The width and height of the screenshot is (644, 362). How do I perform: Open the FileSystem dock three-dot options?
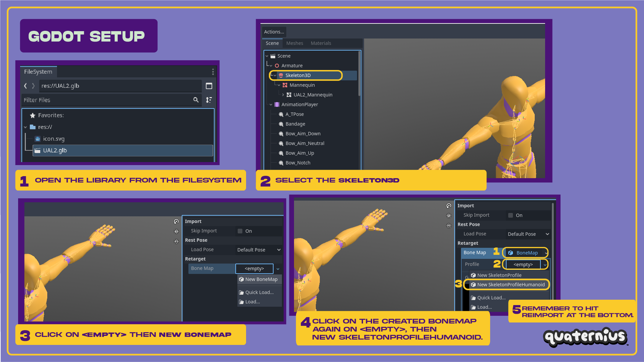[213, 72]
